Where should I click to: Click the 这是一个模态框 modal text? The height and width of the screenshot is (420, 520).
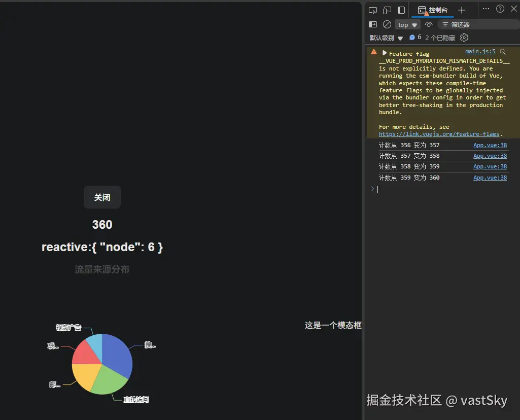click(x=333, y=325)
